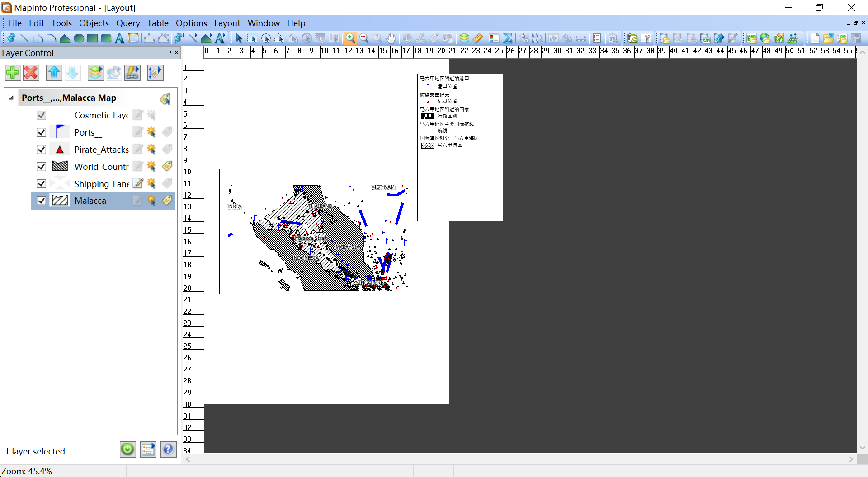Select the Frame tool
This screenshot has height=477, width=868.
pyautogui.click(x=133, y=38)
